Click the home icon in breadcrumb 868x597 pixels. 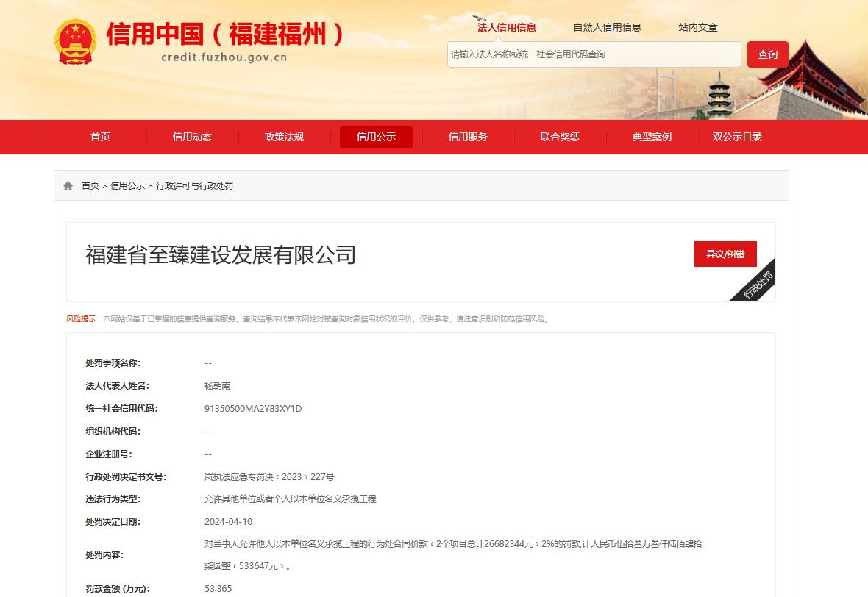pos(68,186)
